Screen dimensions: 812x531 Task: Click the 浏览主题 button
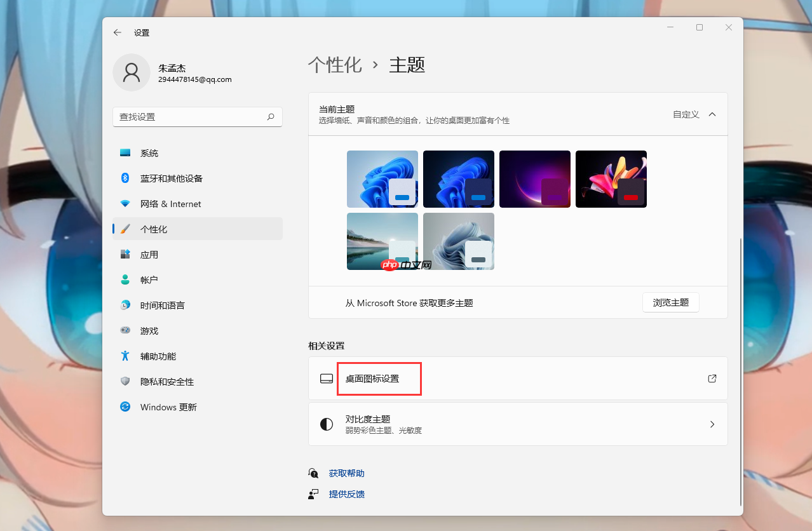tap(670, 302)
